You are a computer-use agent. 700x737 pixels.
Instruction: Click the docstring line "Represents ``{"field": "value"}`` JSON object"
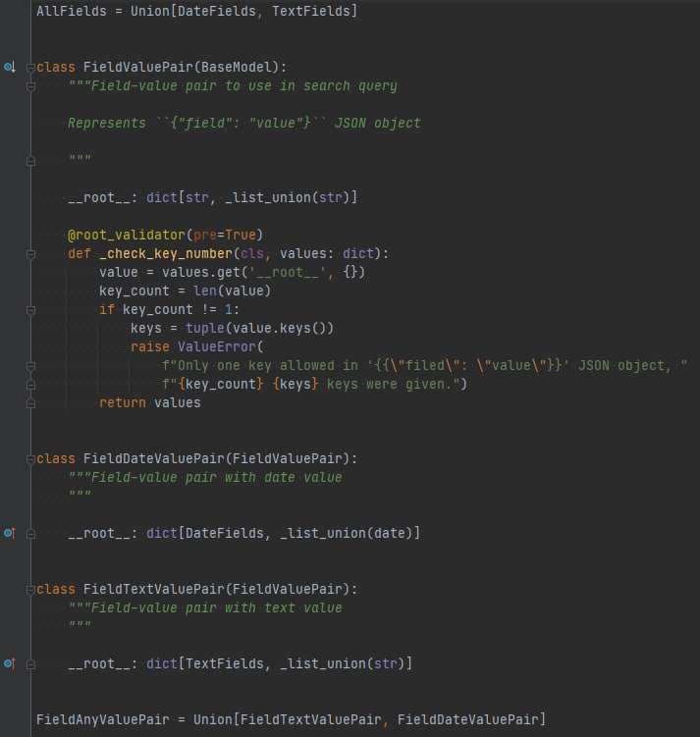tap(244, 123)
